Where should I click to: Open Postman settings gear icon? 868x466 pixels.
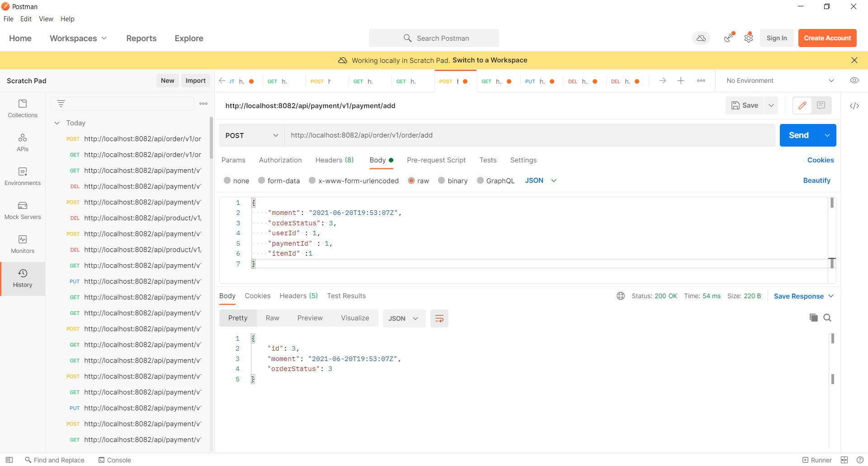click(x=749, y=38)
